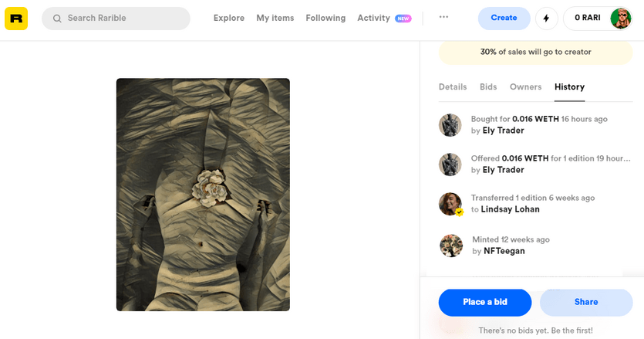Switch to the Details tab
Image resolution: width=644 pixels, height=339 pixels.
453,86
